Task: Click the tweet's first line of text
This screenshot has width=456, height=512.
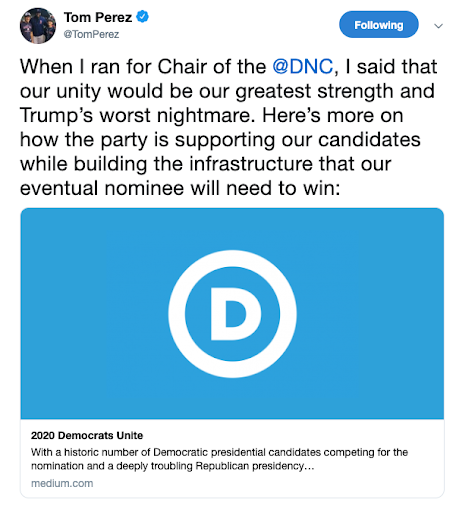Action: coord(228,66)
